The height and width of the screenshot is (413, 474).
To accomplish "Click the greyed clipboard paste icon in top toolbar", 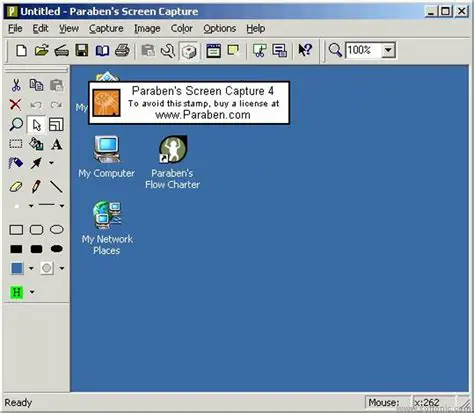I will 148,51.
